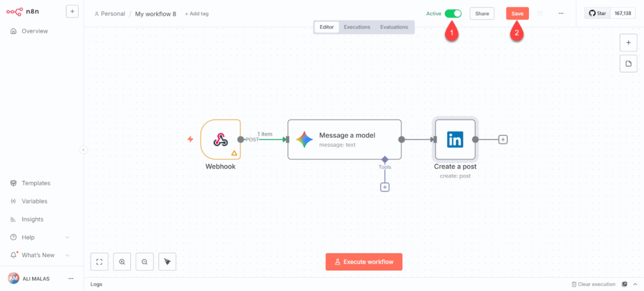Select the Message a model node
Viewport: 644px width, 291px height.
coord(344,140)
